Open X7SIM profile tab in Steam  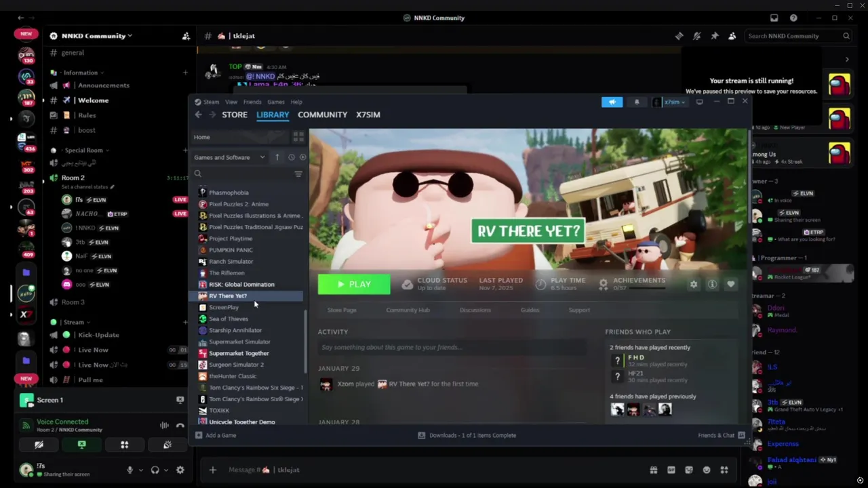coord(368,115)
